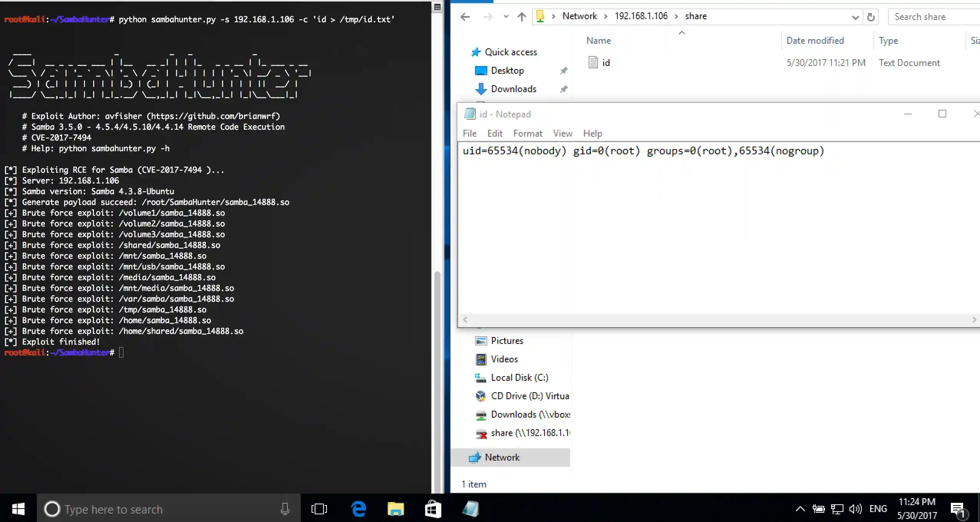
Task: Click the Cortana microphone icon
Action: (285, 509)
